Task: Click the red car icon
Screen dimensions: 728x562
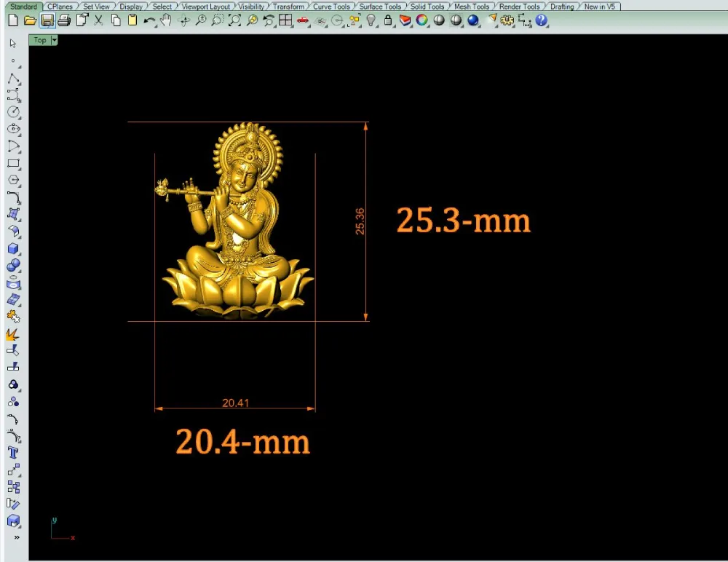Action: coord(303,20)
